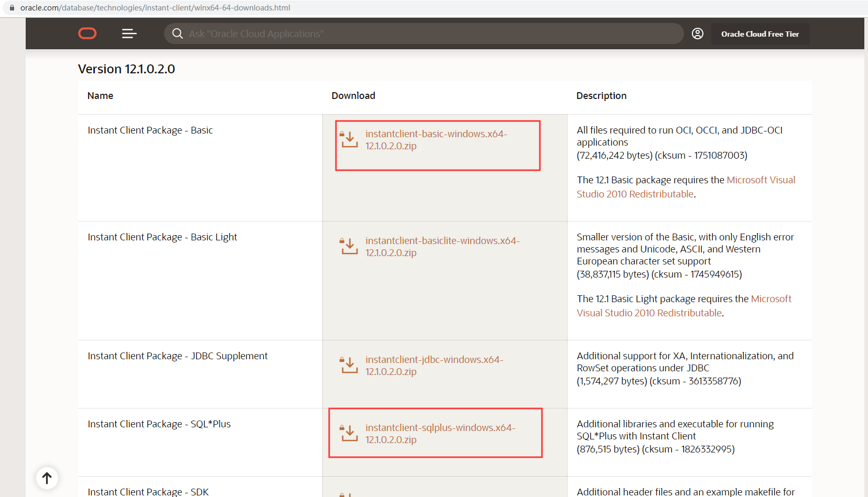Screen dimensions: 868x497
Task: Click the download icon for jdbc package
Action: coord(349,365)
